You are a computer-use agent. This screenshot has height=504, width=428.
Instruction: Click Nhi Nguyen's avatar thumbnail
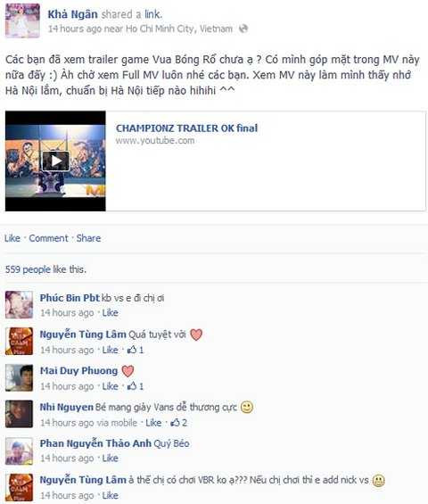pyautogui.click(x=19, y=414)
